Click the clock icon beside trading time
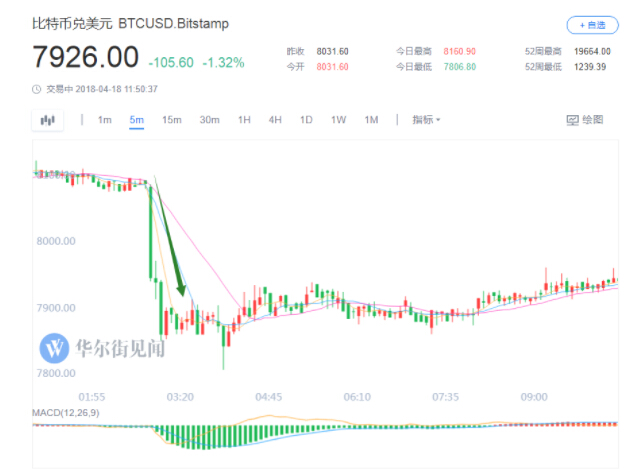 point(37,89)
